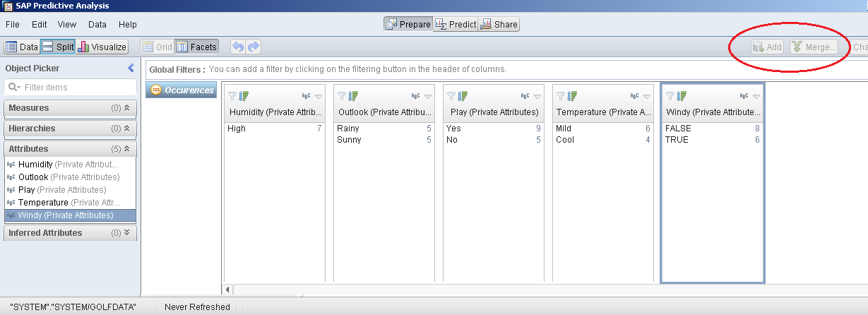This screenshot has width=868, height=315.
Task: Expand the Inferred Attributes section
Action: coord(126,232)
